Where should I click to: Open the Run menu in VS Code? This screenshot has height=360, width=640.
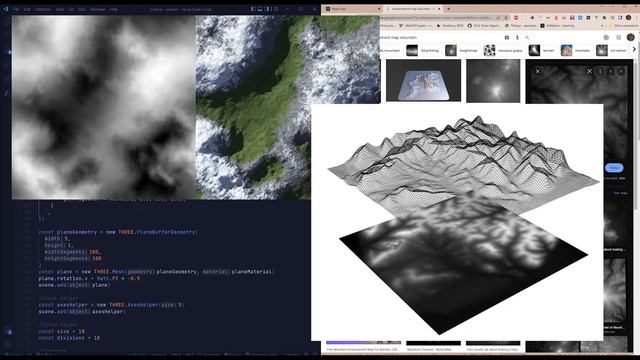82,9
